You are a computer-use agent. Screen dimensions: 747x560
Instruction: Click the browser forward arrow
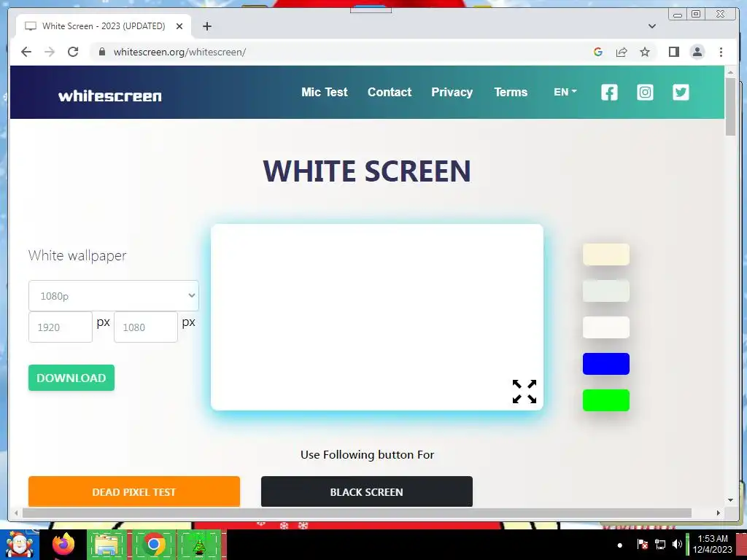coord(50,52)
